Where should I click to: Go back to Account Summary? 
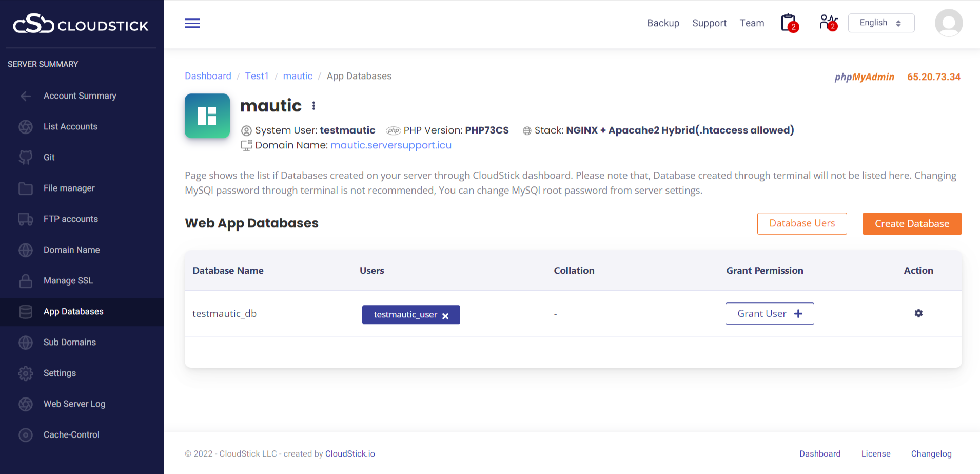click(x=80, y=96)
